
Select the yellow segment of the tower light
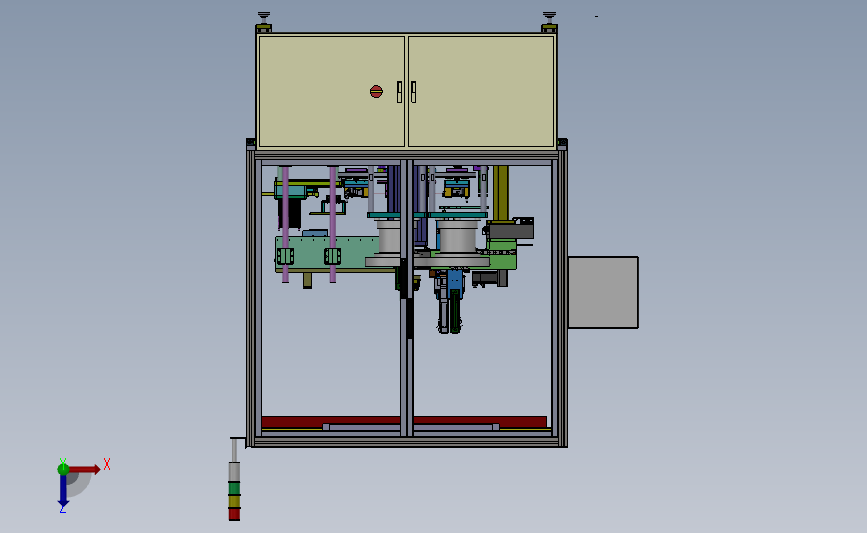pos(234,501)
